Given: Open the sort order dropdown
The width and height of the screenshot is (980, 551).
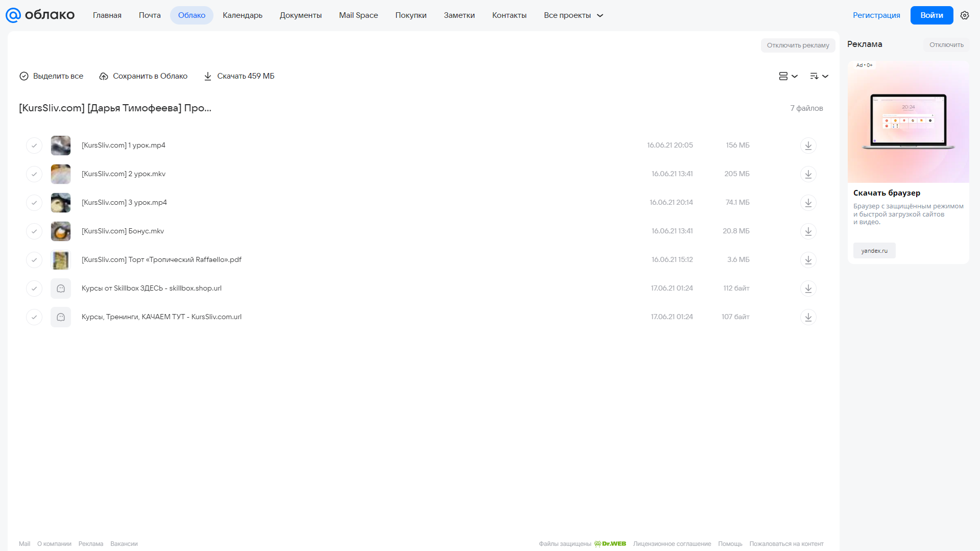Looking at the screenshot, I should [819, 76].
